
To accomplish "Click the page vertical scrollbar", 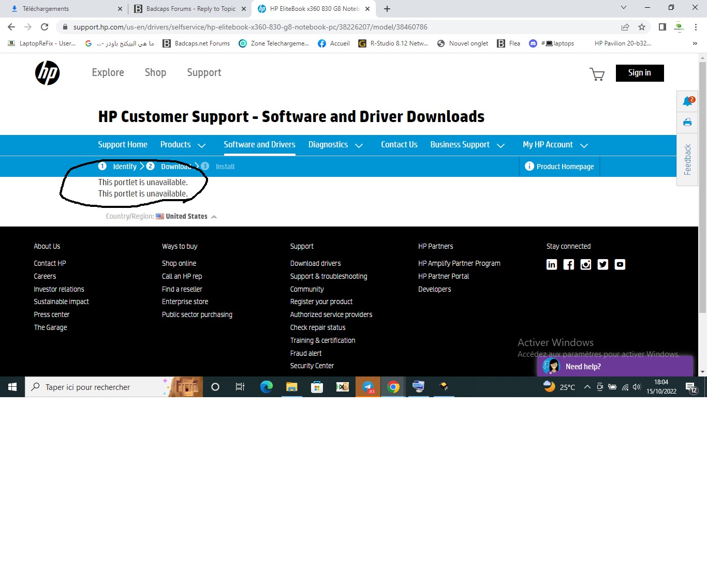I will (702, 186).
